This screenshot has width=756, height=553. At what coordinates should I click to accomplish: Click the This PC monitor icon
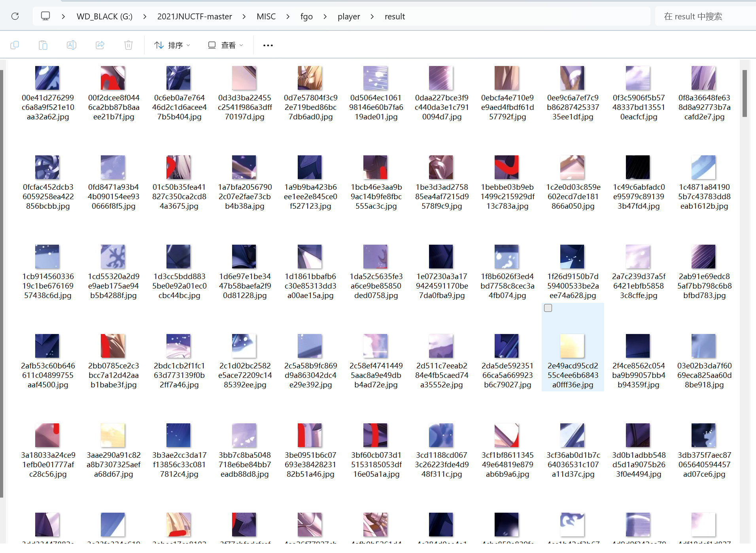[x=45, y=16]
